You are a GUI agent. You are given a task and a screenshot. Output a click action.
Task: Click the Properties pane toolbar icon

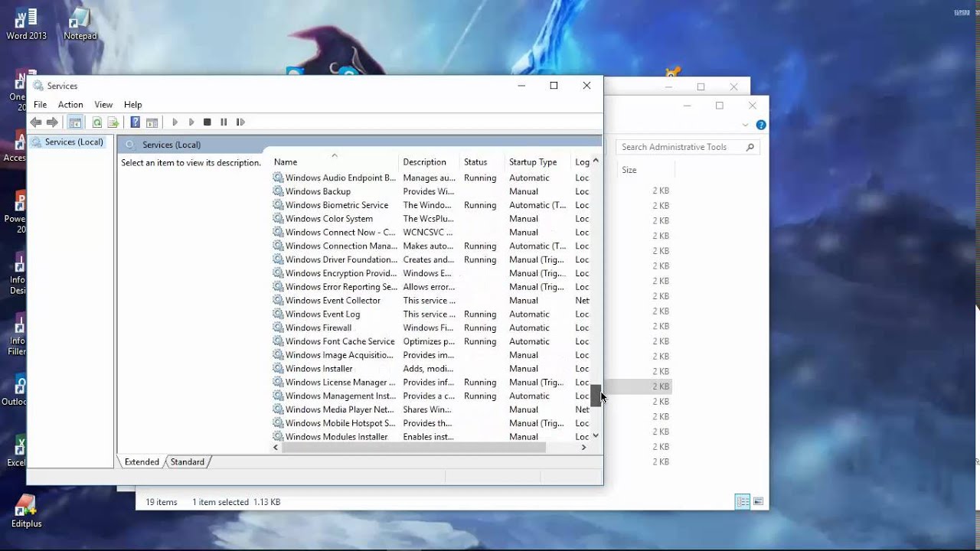pos(152,122)
